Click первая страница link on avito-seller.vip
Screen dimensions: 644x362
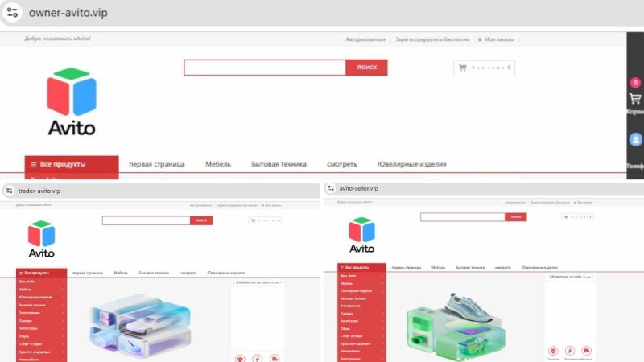click(407, 268)
